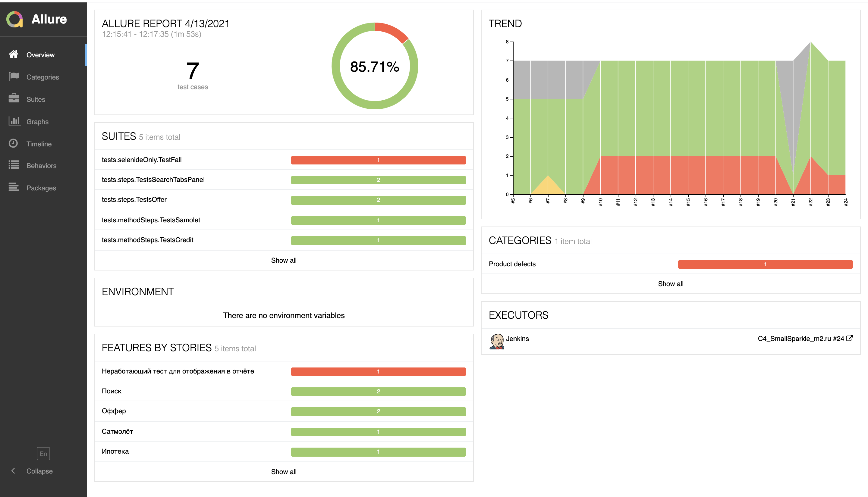Click the red Product defects bar
The height and width of the screenshot is (497, 868).
[x=765, y=264]
